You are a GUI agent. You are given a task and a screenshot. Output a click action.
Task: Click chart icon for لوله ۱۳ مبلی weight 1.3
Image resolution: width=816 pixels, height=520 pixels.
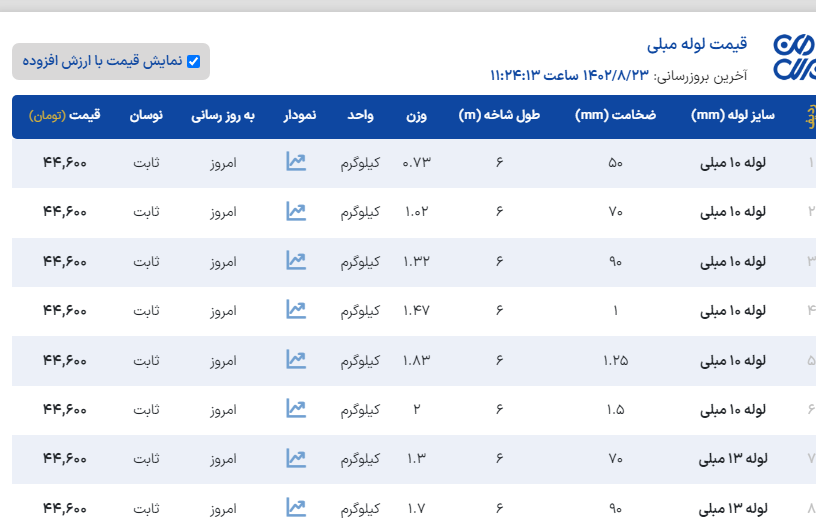(295, 458)
